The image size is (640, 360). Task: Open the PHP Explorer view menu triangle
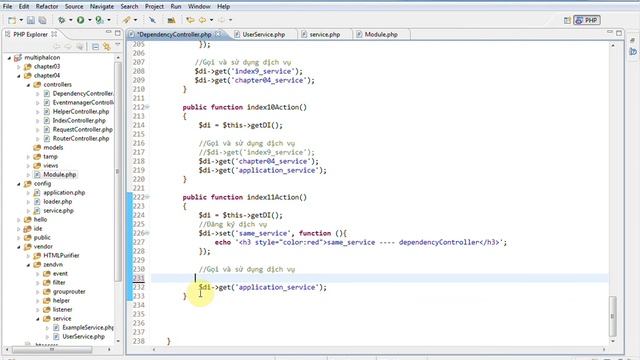click(x=118, y=45)
